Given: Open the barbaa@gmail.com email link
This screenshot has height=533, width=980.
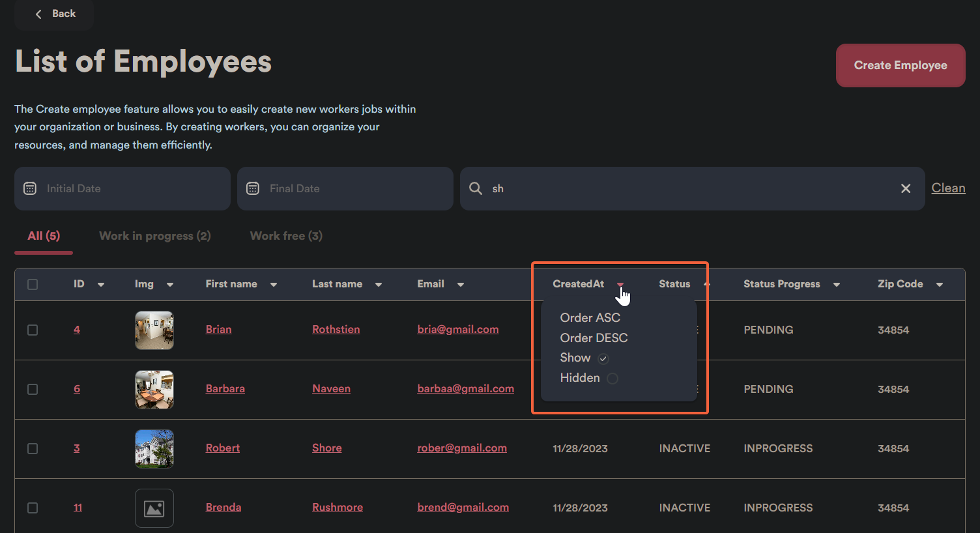Looking at the screenshot, I should tap(465, 388).
